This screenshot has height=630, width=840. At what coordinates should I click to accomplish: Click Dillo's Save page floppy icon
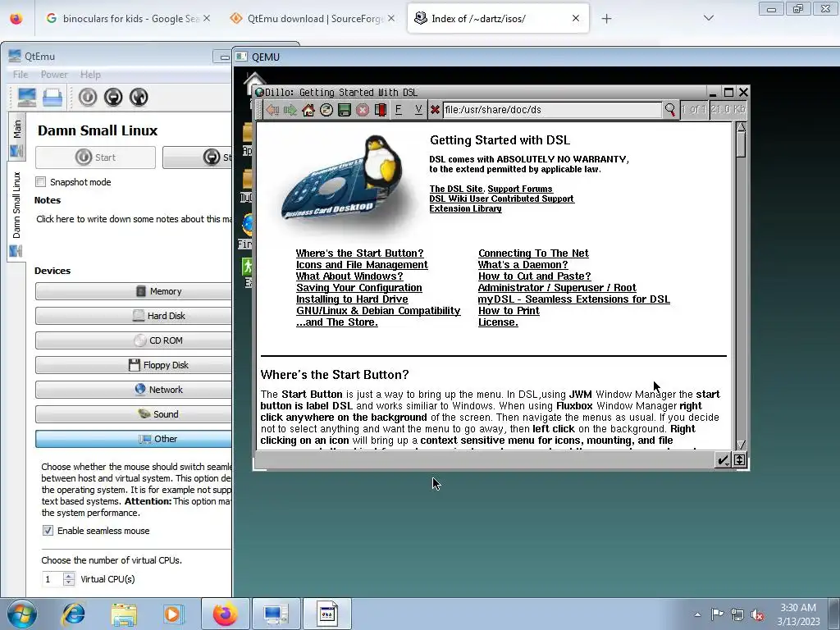point(345,110)
